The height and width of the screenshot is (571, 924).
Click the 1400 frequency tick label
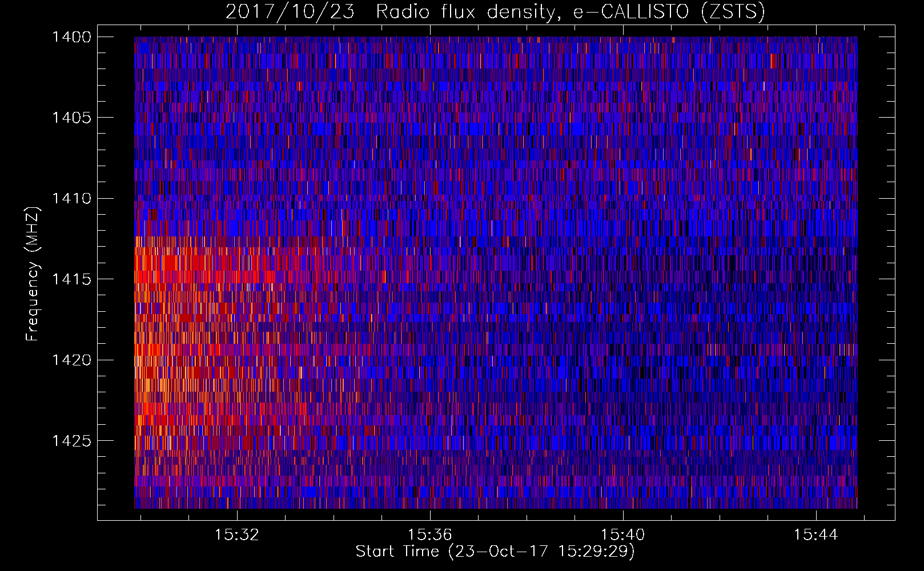71,37
